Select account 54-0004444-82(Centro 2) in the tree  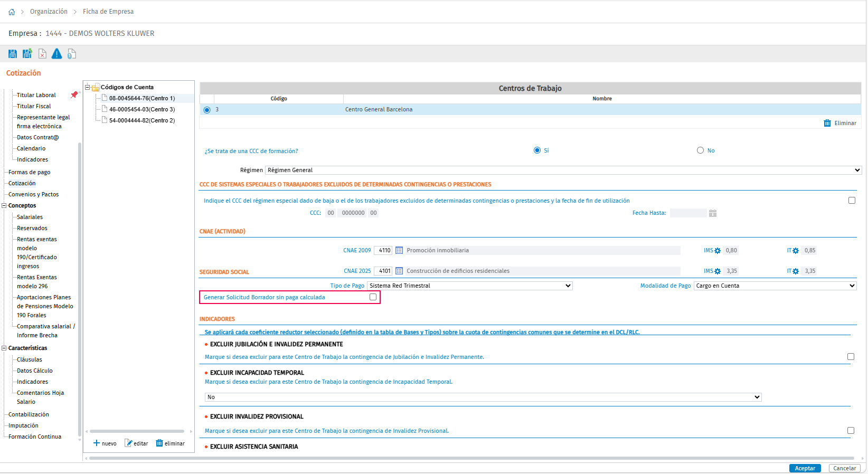click(x=142, y=120)
